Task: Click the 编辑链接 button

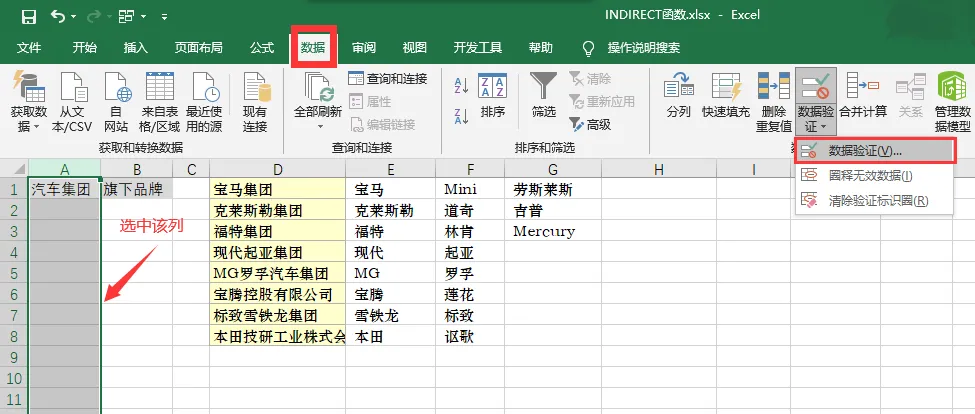Action: (382, 124)
